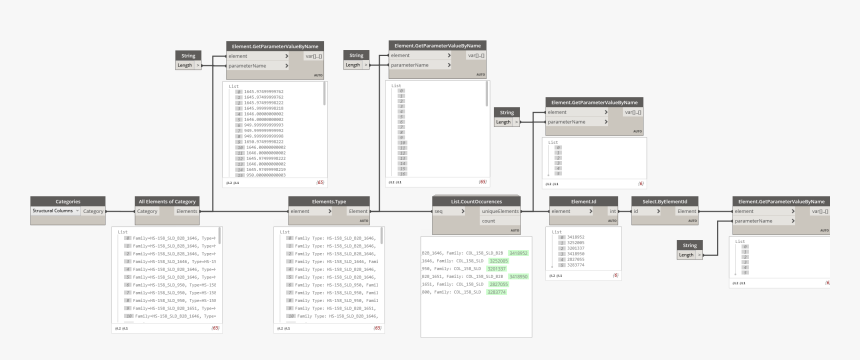Image resolution: width=860 pixels, height=360 pixels.
Task: Click the scrollbar in the Elements.Type preview list
Action: [381, 236]
